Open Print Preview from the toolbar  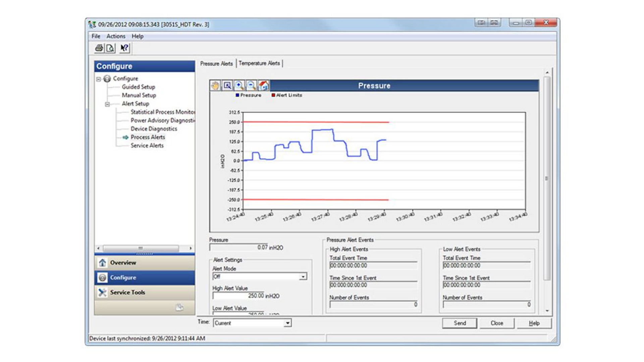(110, 48)
